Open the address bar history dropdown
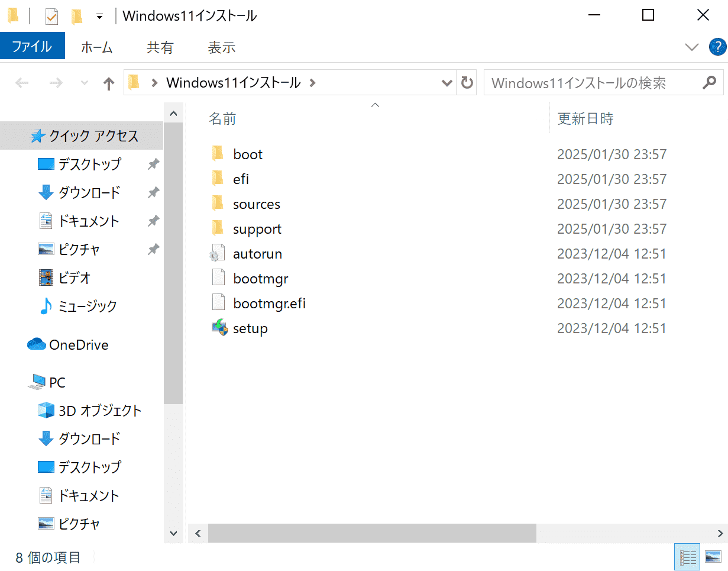Screen dimensions: 728x571 click(x=448, y=83)
